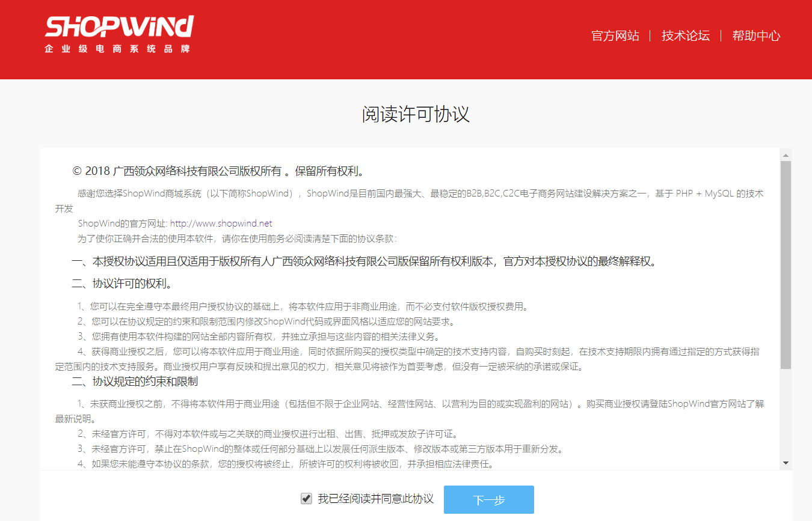812x521 pixels.
Task: Click heading 二、协议许可的权利。
Action: click(x=122, y=283)
